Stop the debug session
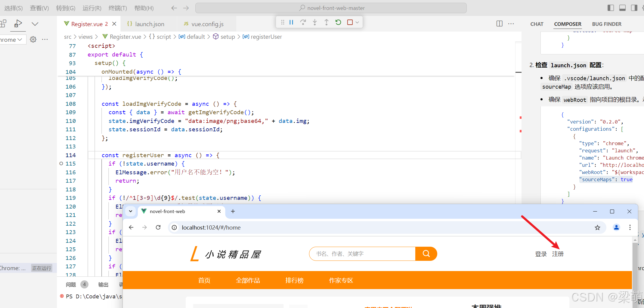Screen dimensions: 644x308 click(x=350, y=22)
